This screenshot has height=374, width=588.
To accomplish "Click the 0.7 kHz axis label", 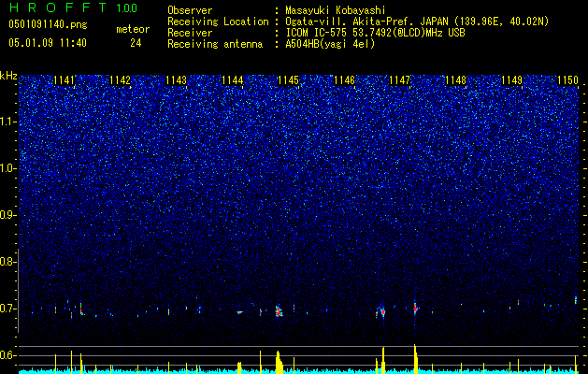I will 7,309.
